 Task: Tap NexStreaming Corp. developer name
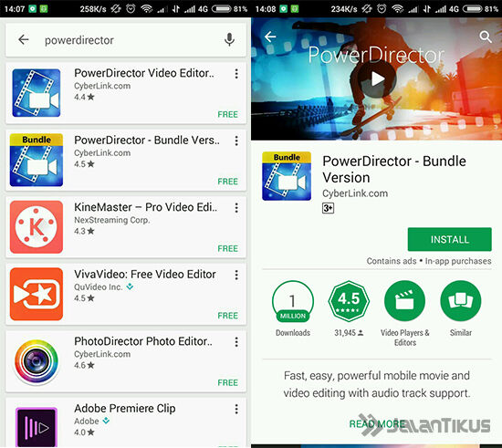[112, 220]
